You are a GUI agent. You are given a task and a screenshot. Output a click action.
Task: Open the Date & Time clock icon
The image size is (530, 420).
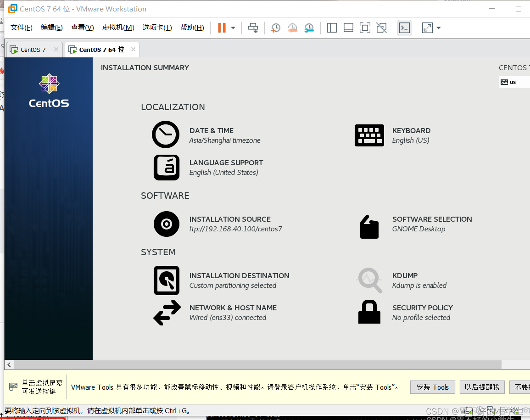[165, 134]
